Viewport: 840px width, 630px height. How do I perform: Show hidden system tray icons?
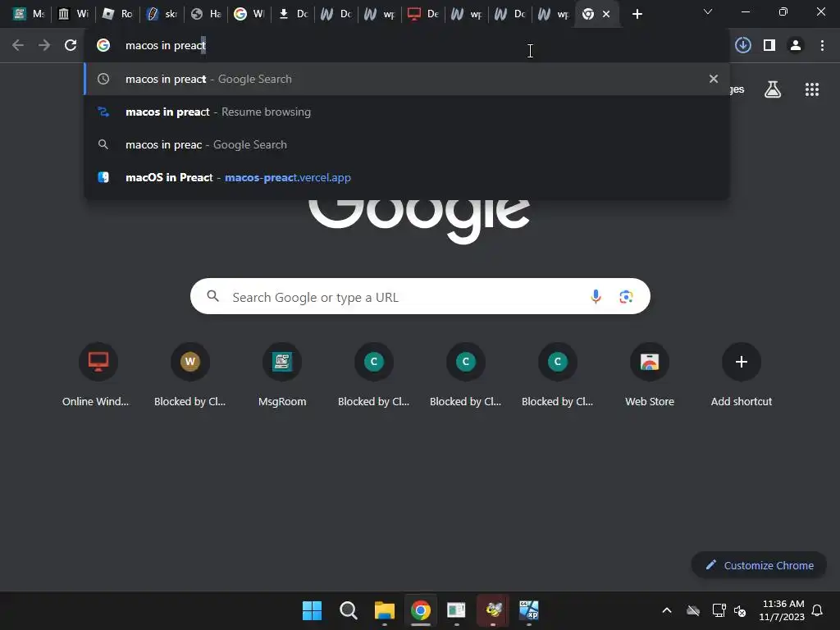coord(666,610)
